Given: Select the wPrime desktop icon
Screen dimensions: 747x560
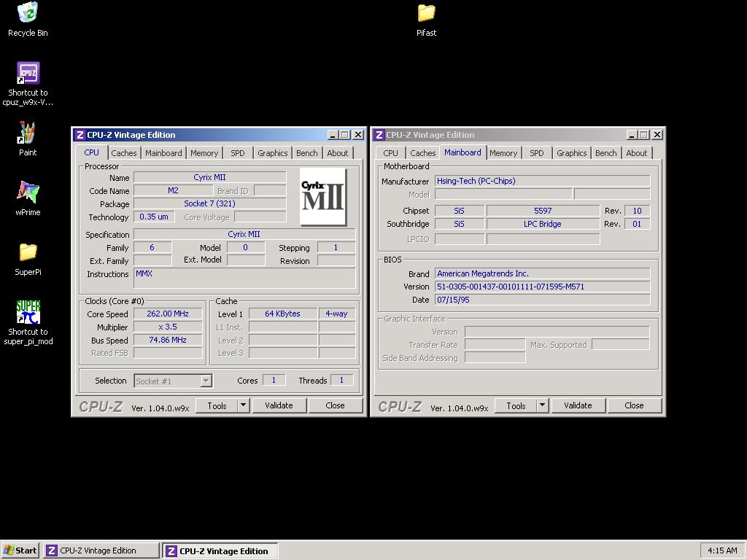Looking at the screenshot, I should (28, 192).
